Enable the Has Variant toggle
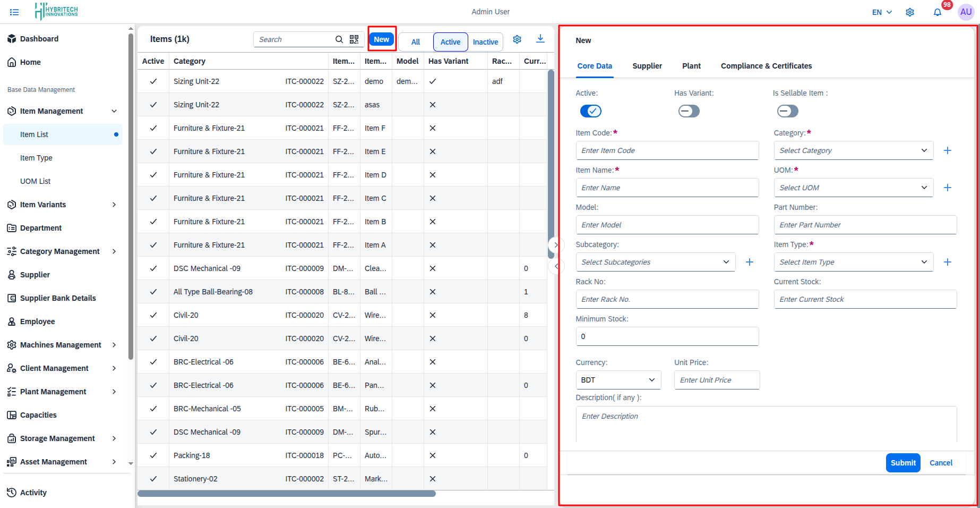980x508 pixels. pos(689,111)
